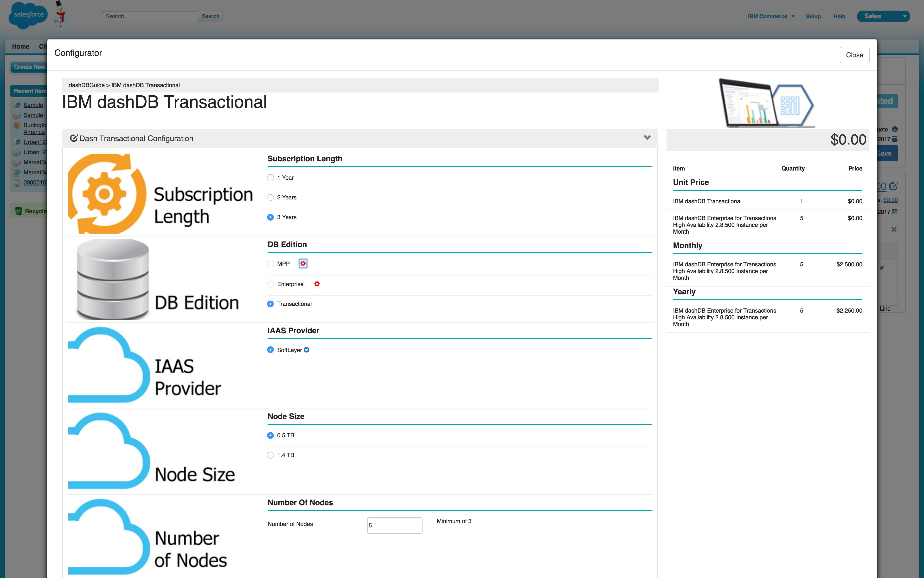Select the 1.4 TB node size
Viewport: 924px width, 578px height.
[270, 455]
